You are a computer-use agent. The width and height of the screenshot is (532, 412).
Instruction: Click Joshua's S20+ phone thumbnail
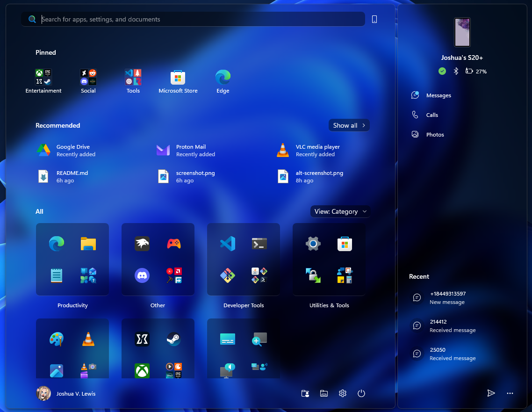point(462,32)
